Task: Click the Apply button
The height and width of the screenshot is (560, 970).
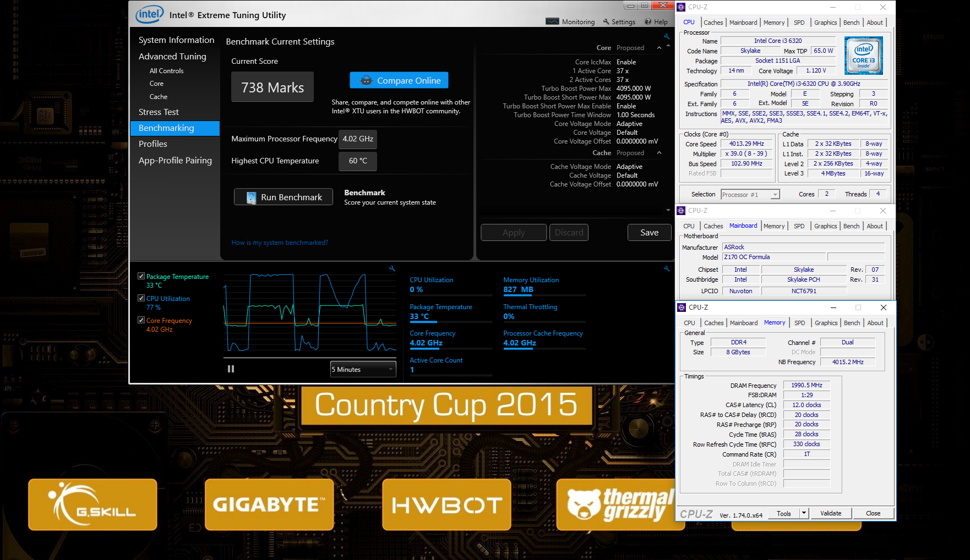Action: (x=514, y=233)
